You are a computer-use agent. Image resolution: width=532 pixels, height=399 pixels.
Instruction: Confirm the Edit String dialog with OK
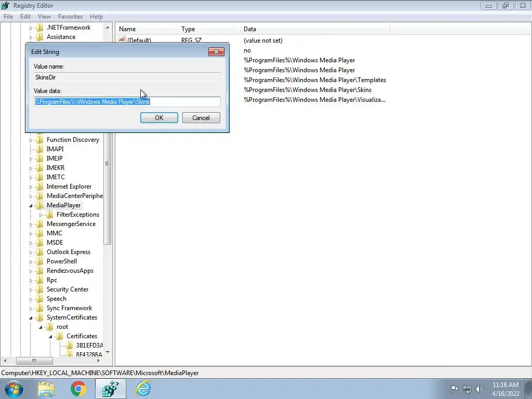tap(159, 118)
